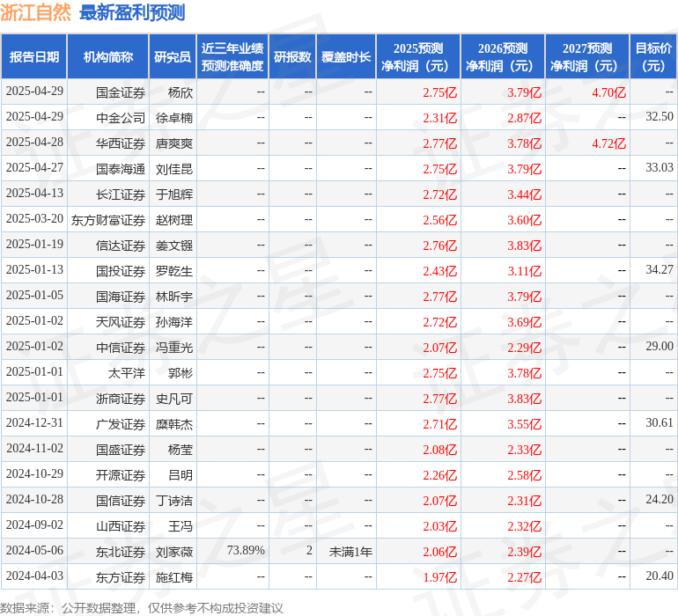Click analyst name 徐卓楠

(x=173, y=118)
